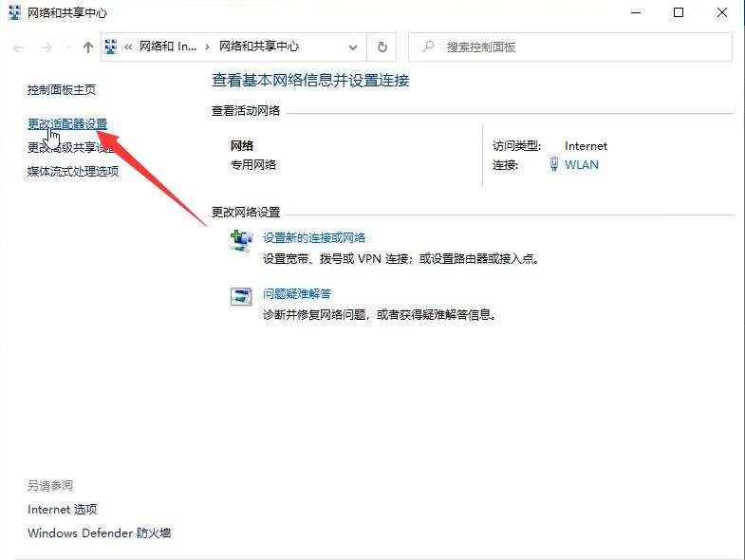Close the 网络和共享中心 window
Image resolution: width=745 pixels, height=560 pixels.
(x=721, y=13)
